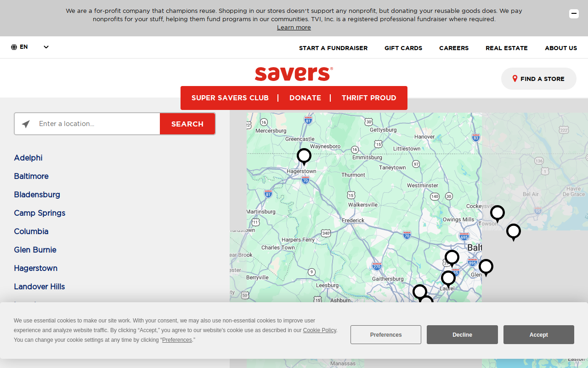588x368 pixels.
Task: Click the Savers logo
Action: tap(294, 74)
